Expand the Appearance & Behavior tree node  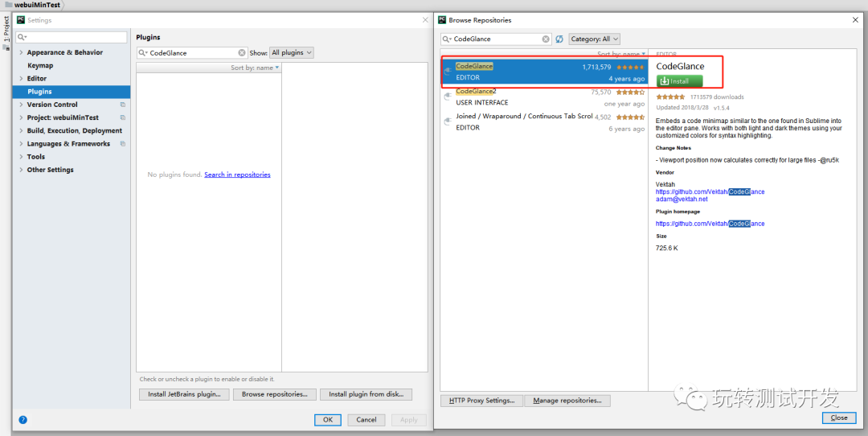[x=21, y=52]
